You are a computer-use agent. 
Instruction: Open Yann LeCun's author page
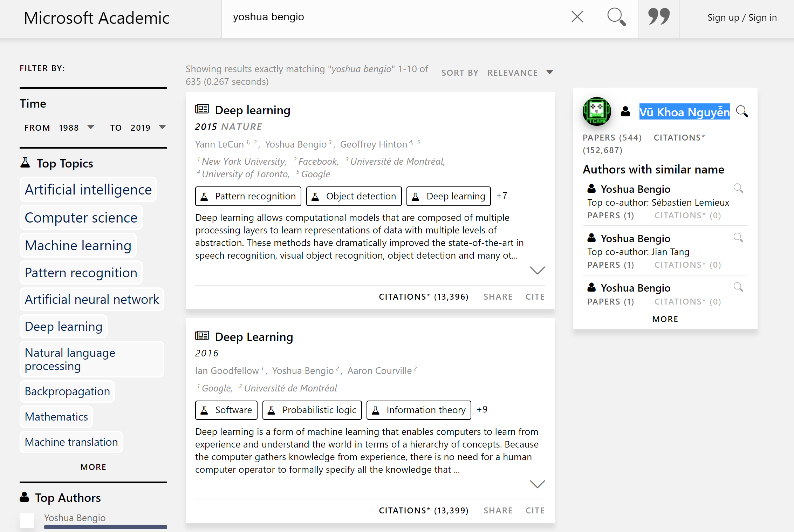pos(220,144)
